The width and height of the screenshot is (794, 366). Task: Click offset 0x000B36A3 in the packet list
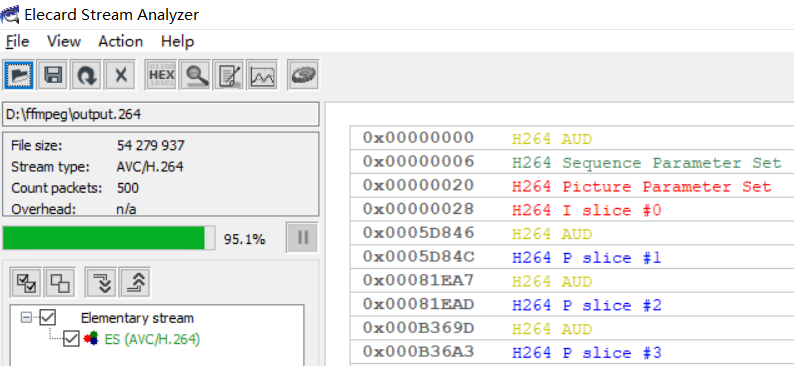click(x=418, y=352)
